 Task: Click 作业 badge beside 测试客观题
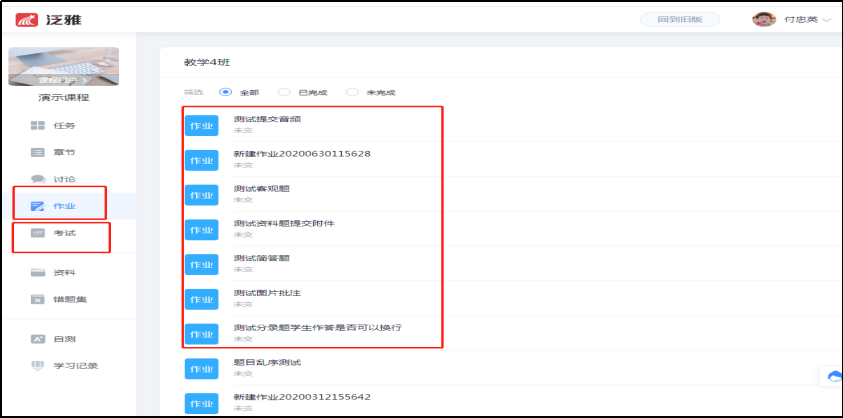click(x=201, y=195)
